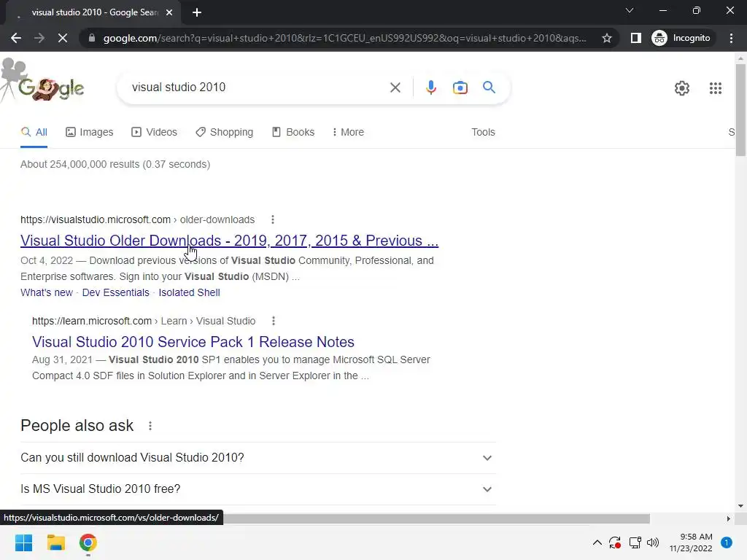Image resolution: width=747 pixels, height=560 pixels.
Task: Click the address bar URL
Action: 344,38
